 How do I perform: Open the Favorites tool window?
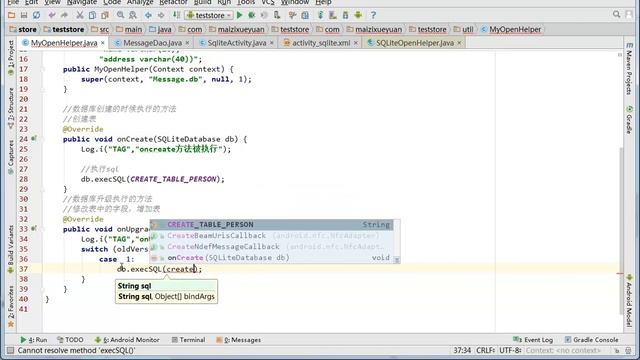pyautogui.click(x=11, y=307)
